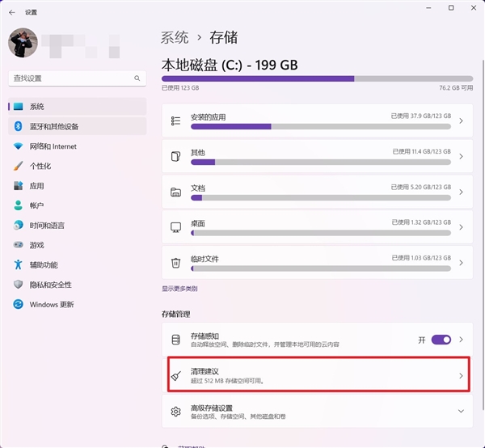Click the 帐户 person icon

[x=19, y=205]
